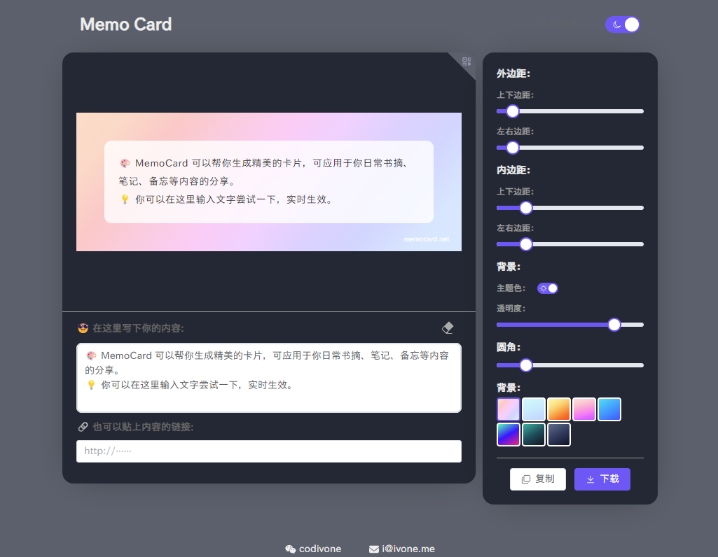
Task: Select the pink-lavender gradient background swatch
Action: [x=508, y=409]
